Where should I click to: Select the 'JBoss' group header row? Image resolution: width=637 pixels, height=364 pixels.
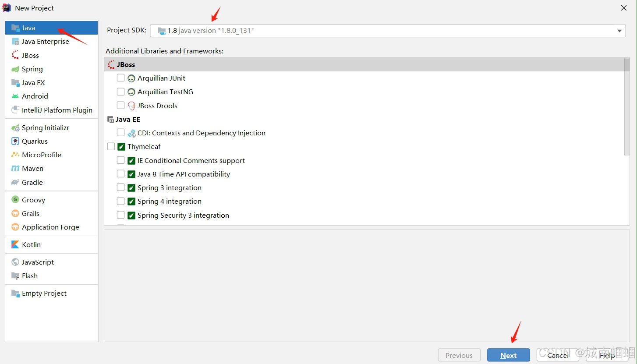(x=364, y=64)
